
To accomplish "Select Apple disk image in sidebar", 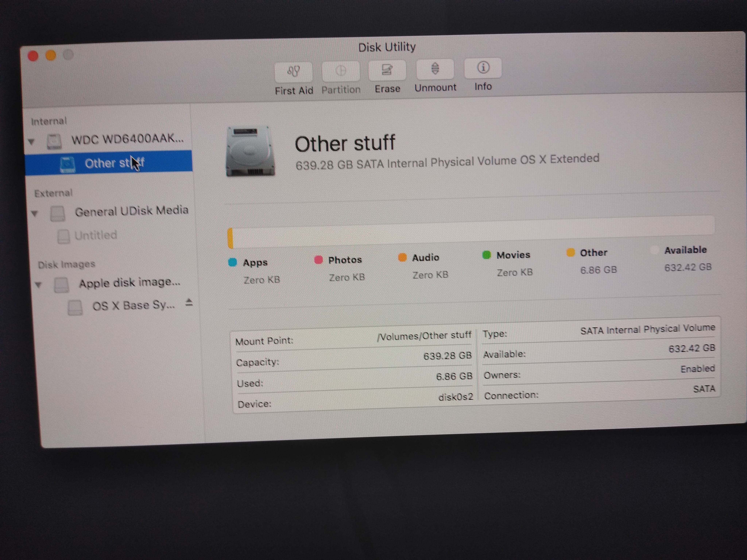I will tap(129, 283).
